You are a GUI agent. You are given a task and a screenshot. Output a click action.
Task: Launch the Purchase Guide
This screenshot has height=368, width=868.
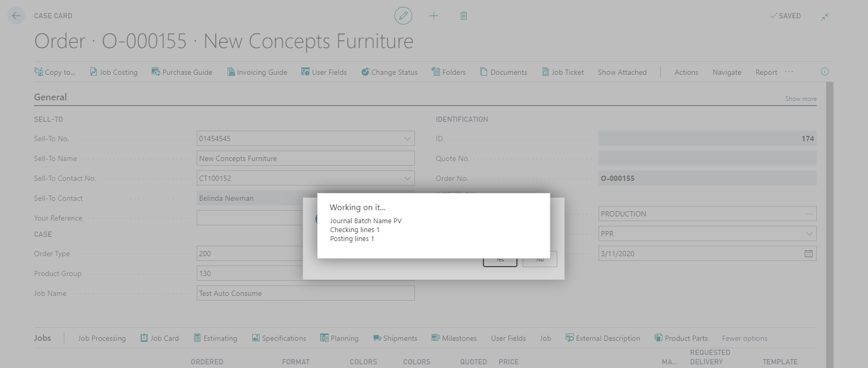click(x=182, y=72)
